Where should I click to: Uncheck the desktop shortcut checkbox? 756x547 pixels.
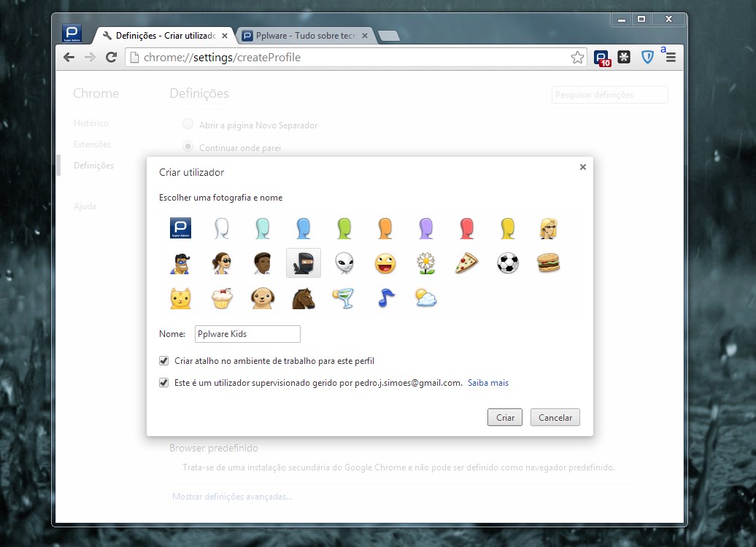click(x=164, y=360)
